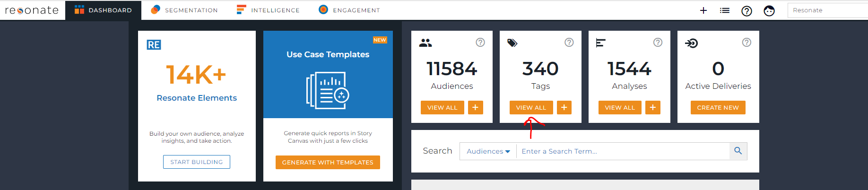Click Generate With Templates button
This screenshot has height=190, width=868.
pos(328,162)
